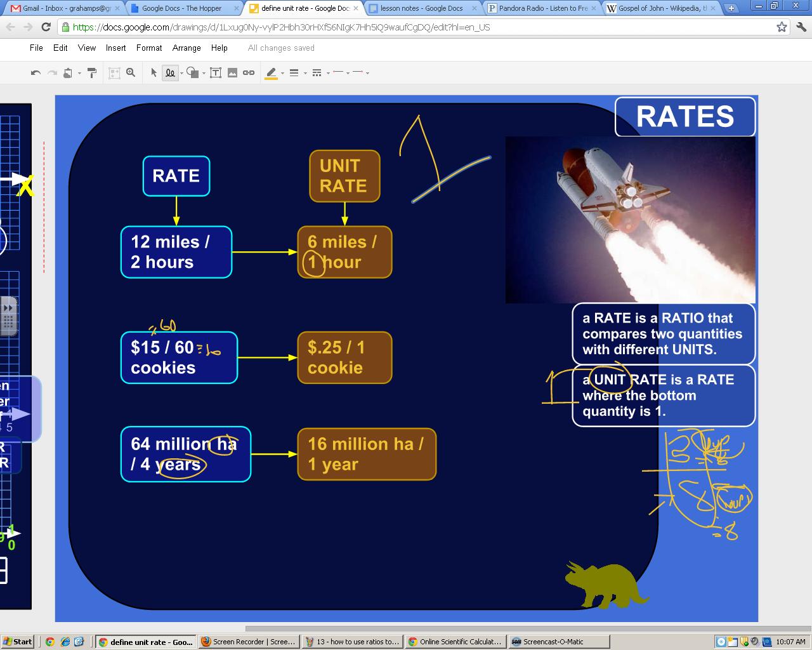The image size is (812, 650).
Task: Open the Arrange menu
Action: coord(187,48)
